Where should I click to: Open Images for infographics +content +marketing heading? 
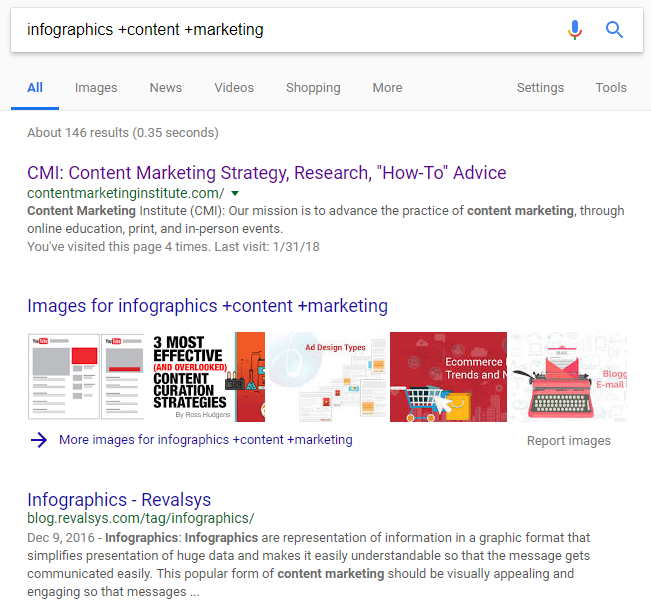(208, 306)
